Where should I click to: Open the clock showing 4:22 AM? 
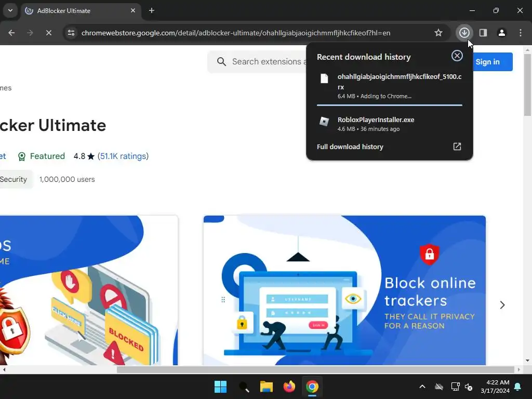(495, 387)
